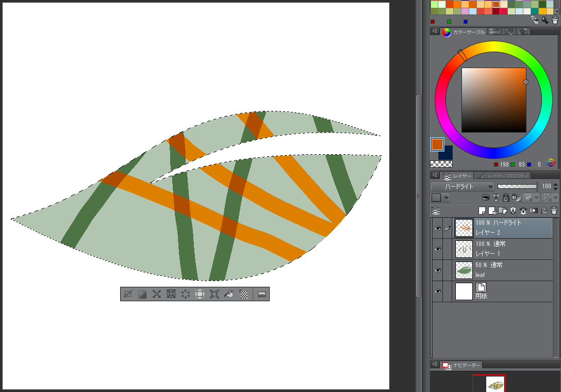
Task: Open the ruler display dropdown
Action: click(550, 198)
